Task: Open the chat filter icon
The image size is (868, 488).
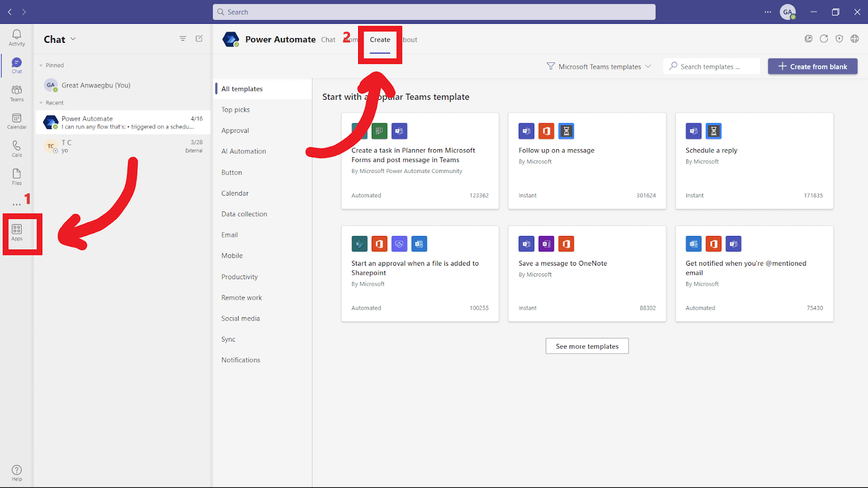Action: (183, 38)
